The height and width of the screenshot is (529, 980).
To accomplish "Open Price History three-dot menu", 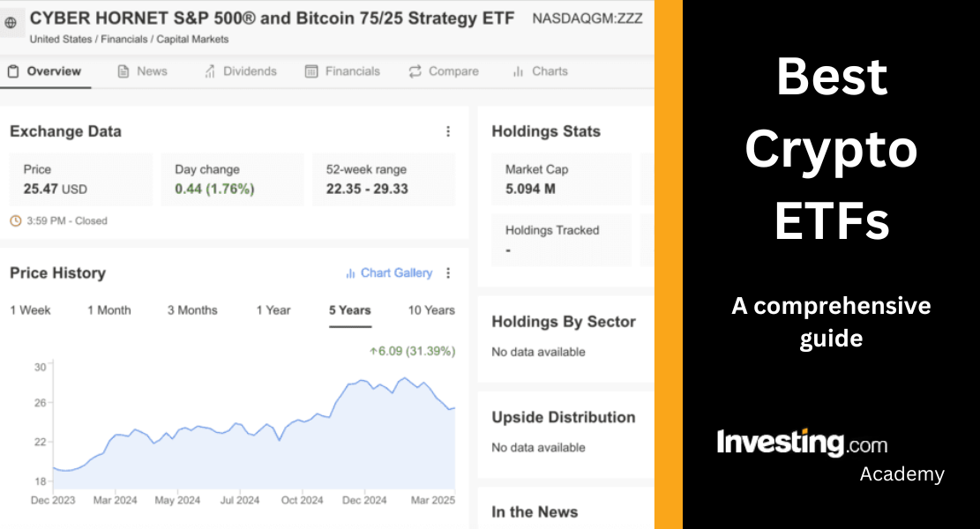I will [x=448, y=273].
